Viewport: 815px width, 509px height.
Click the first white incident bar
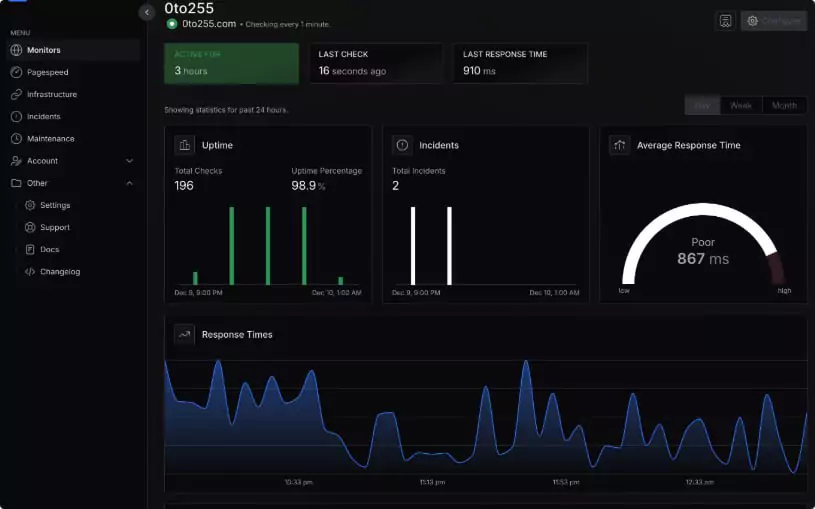[413, 246]
